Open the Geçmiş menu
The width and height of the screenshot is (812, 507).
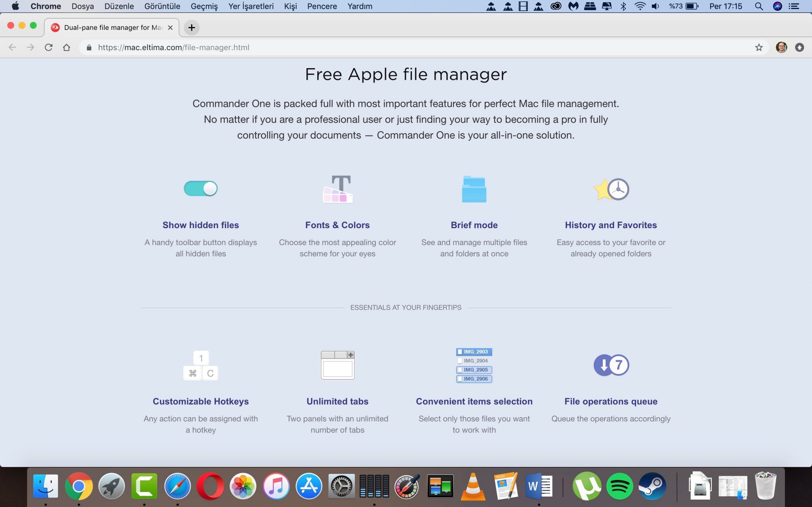pyautogui.click(x=204, y=6)
